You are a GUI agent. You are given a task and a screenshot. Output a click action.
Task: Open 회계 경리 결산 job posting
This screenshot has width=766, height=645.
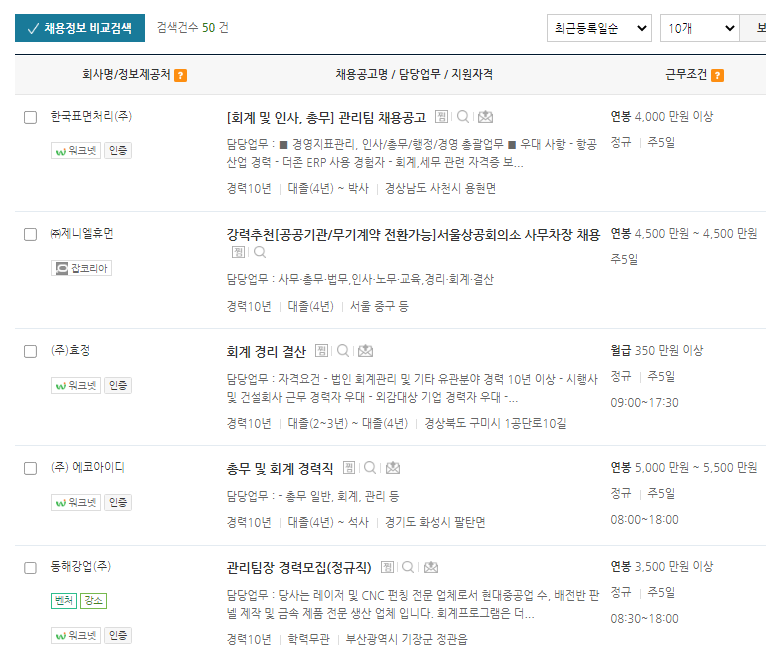(266, 351)
